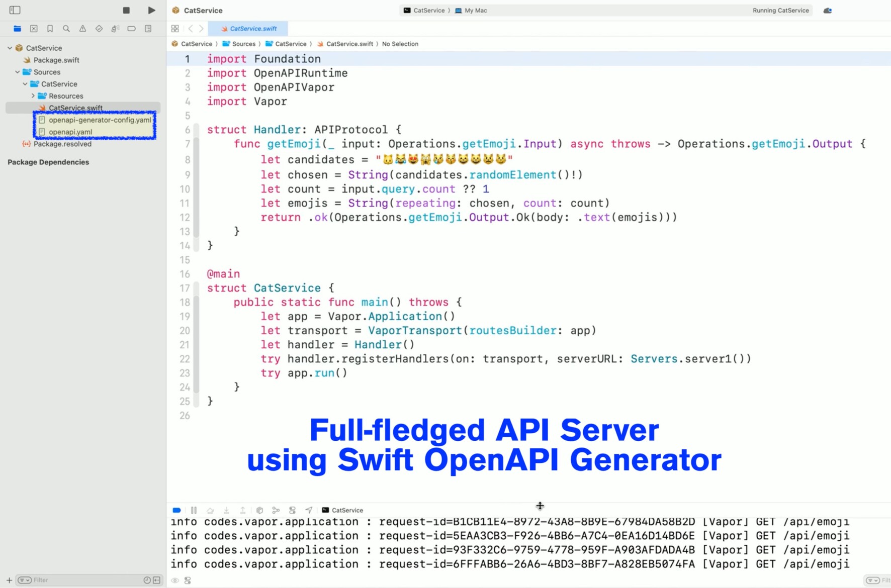Open the Issue navigator warning icon
This screenshot has height=588, width=891.
82,29
